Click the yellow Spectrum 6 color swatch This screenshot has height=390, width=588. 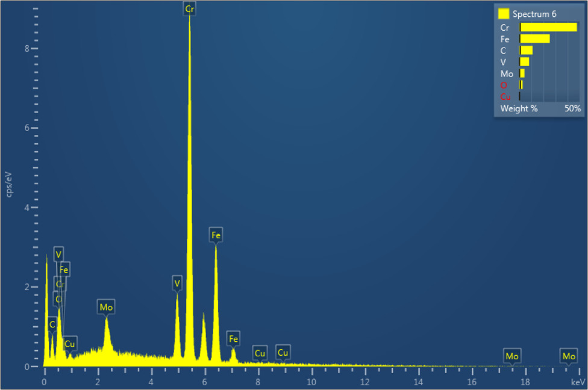click(x=504, y=13)
